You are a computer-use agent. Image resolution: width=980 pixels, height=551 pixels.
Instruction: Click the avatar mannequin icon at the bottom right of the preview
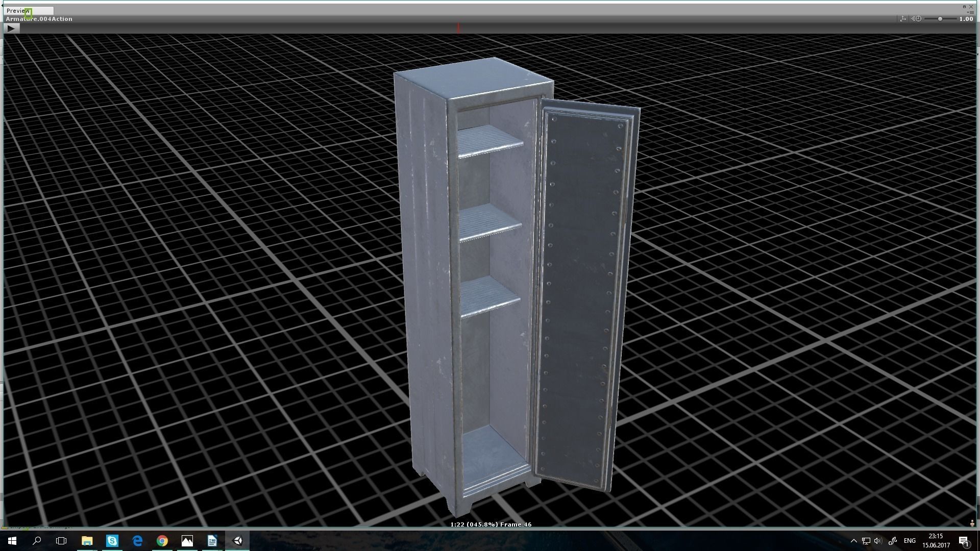click(972, 523)
